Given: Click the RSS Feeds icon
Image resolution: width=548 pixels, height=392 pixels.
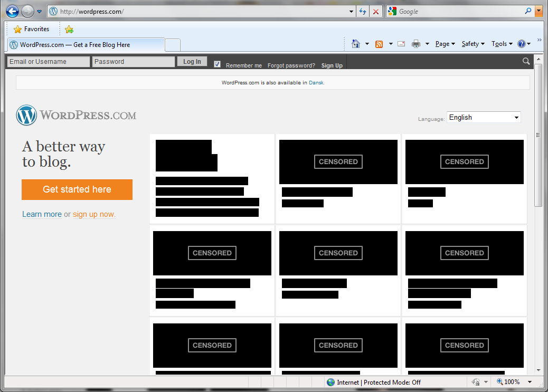Looking at the screenshot, I should (379, 44).
